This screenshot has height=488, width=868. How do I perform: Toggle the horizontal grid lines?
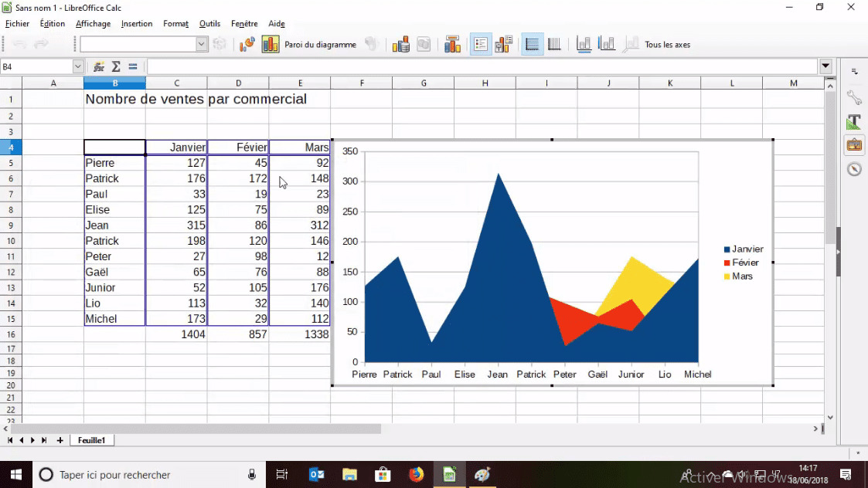pos(532,44)
